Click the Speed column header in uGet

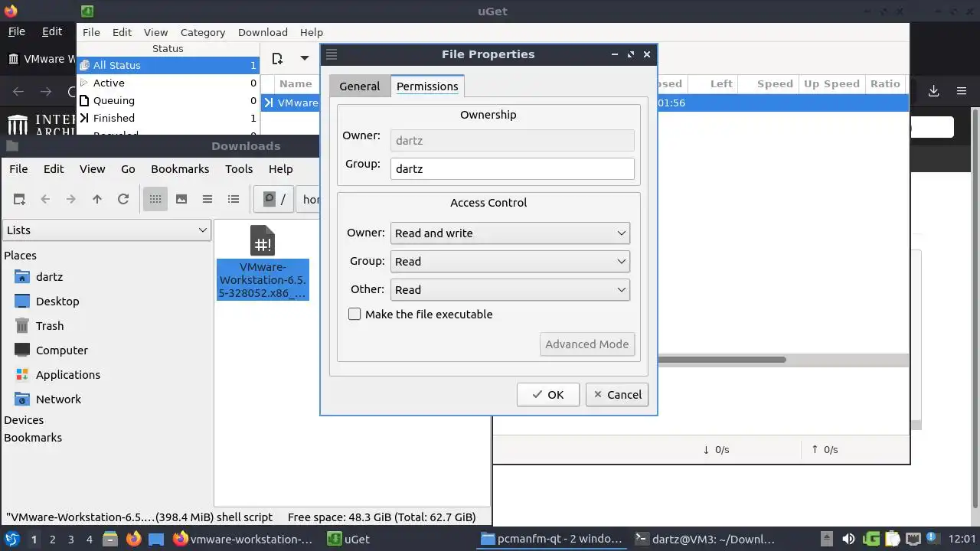(x=769, y=83)
